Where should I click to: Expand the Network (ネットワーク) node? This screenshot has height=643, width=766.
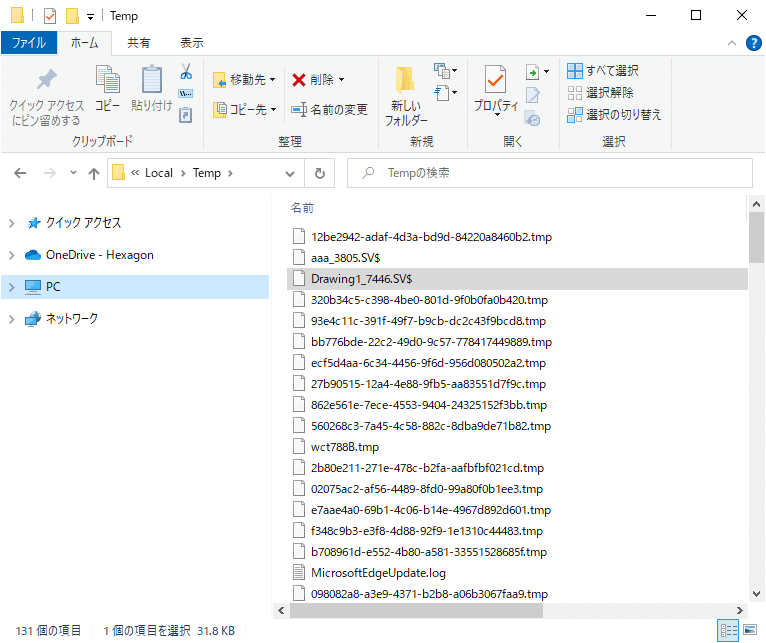pyautogui.click(x=12, y=320)
